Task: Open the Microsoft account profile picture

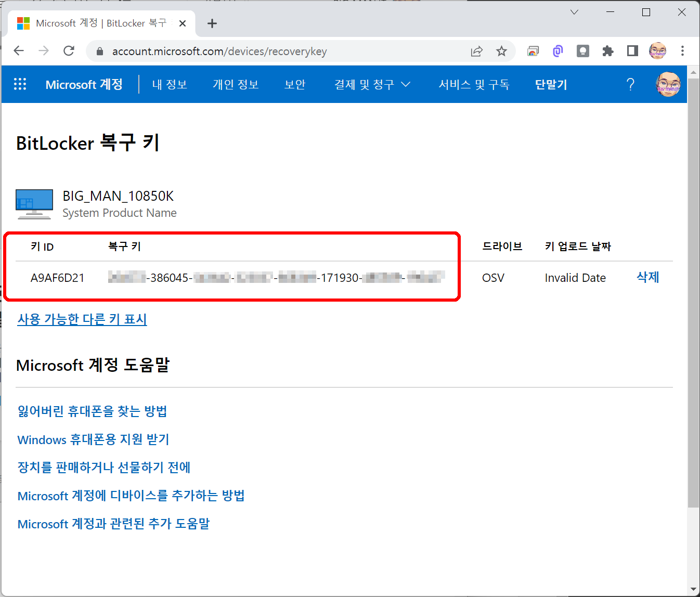Action: (668, 84)
